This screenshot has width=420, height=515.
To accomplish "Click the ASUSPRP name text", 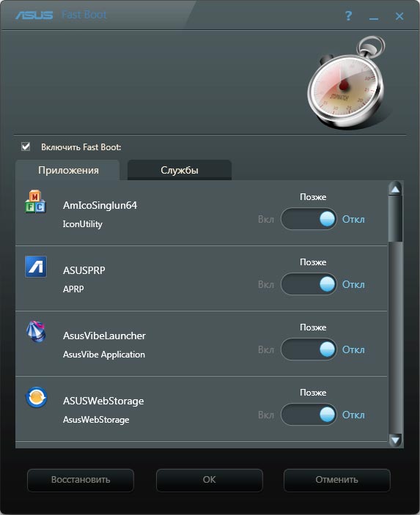I will tap(84, 270).
